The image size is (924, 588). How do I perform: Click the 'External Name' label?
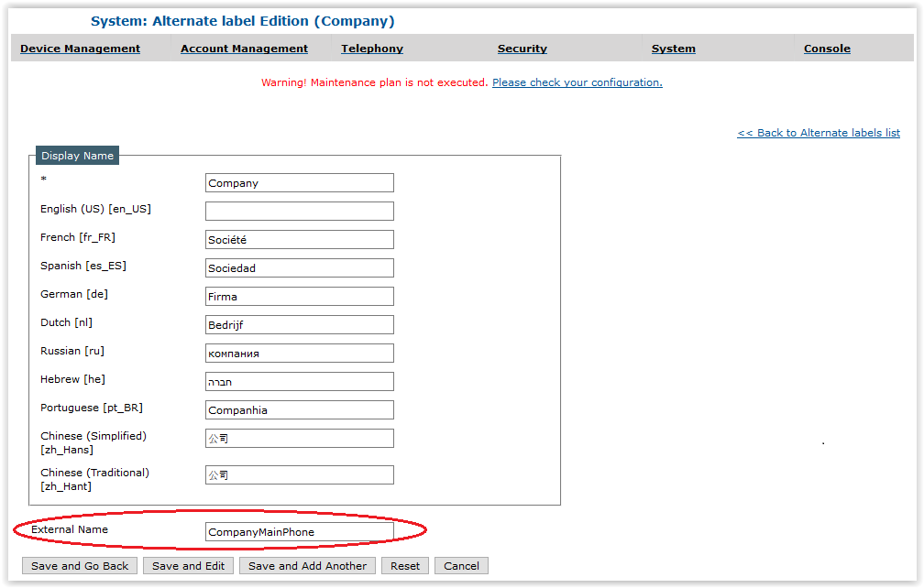(70, 529)
